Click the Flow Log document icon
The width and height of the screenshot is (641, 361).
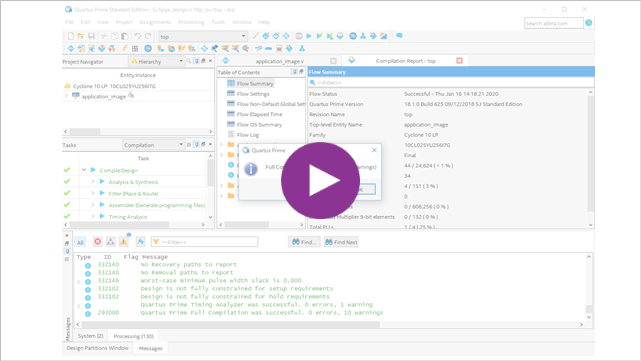coord(231,135)
